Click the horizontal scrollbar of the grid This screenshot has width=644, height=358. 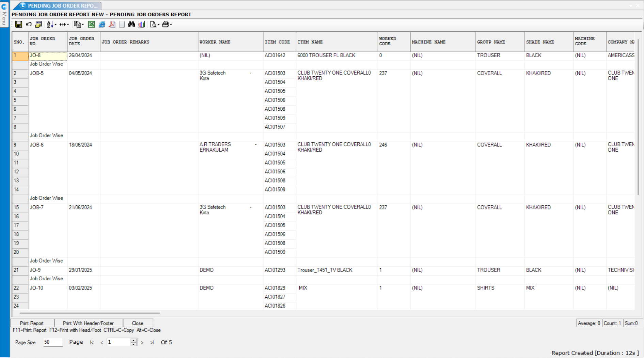(x=90, y=313)
